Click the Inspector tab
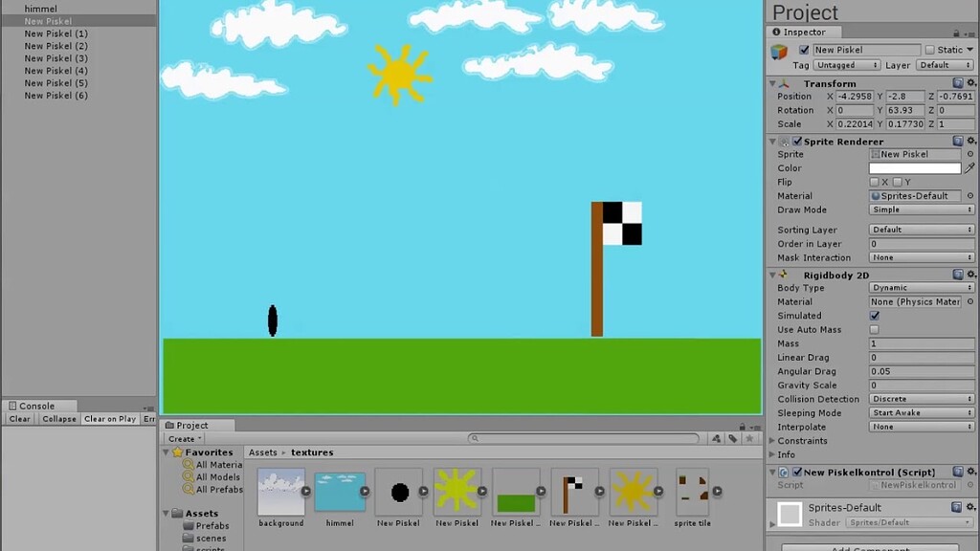The width and height of the screenshot is (980, 551). [x=804, y=32]
